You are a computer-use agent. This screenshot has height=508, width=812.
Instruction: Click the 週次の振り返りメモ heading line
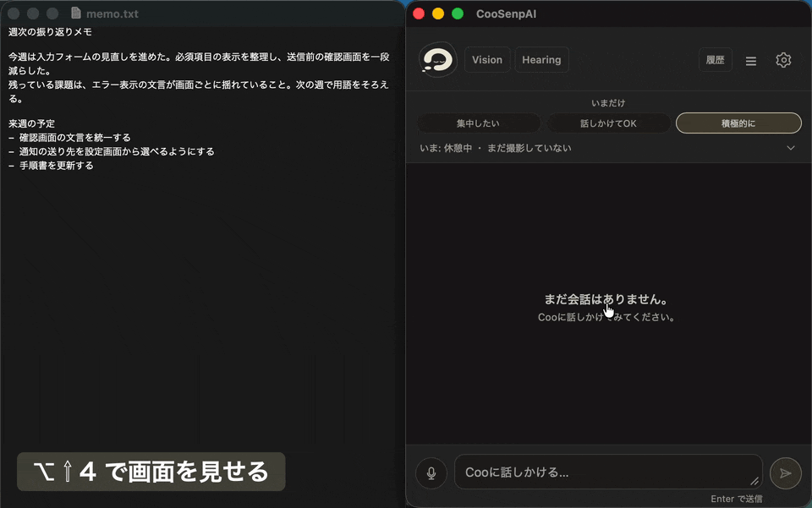tap(50, 32)
